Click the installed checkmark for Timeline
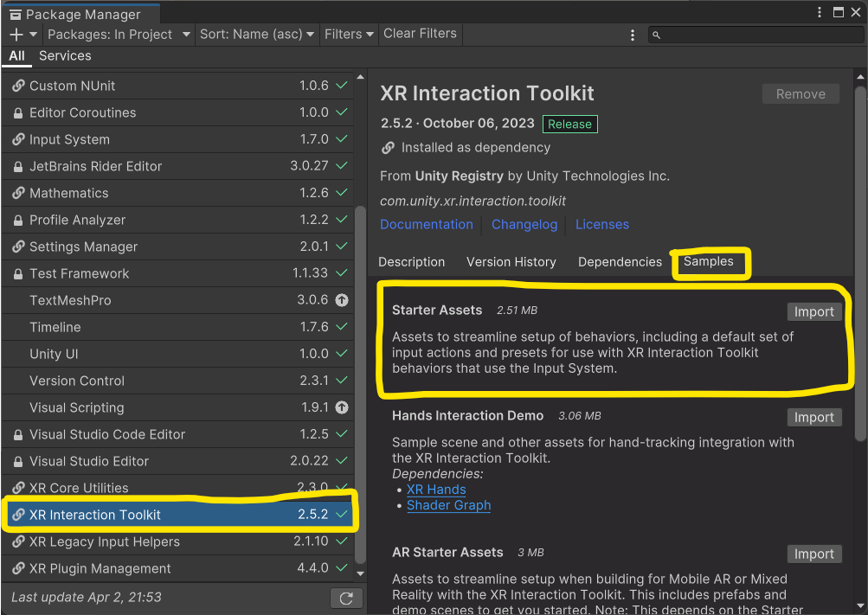The height and width of the screenshot is (615, 868). [342, 327]
